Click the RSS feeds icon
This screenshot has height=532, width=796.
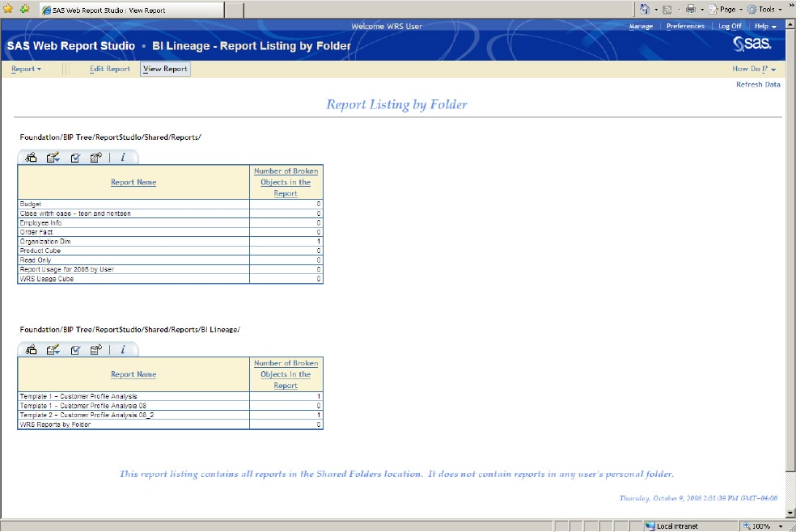coord(667,10)
